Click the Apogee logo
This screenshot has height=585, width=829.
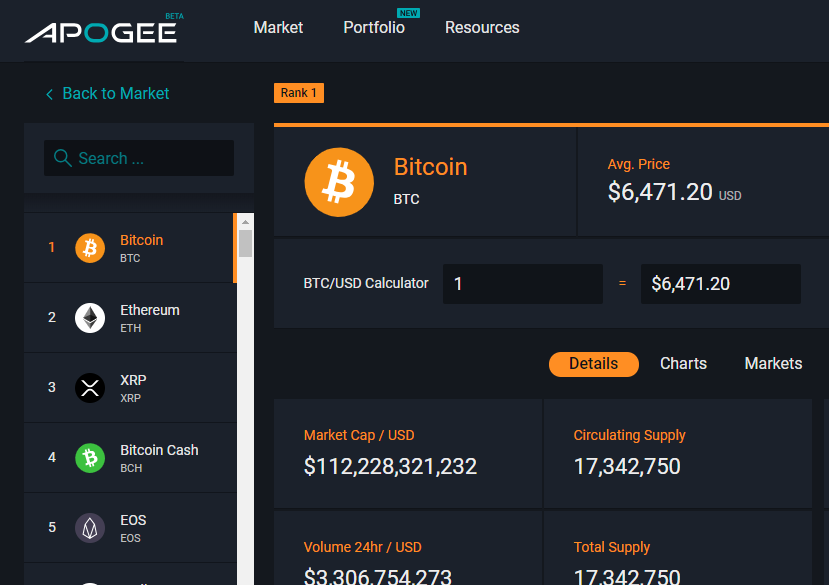(100, 32)
